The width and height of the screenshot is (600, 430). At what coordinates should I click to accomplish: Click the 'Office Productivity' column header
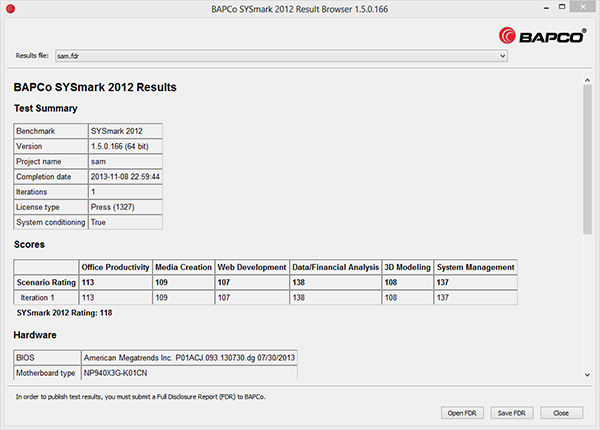pyautogui.click(x=115, y=267)
